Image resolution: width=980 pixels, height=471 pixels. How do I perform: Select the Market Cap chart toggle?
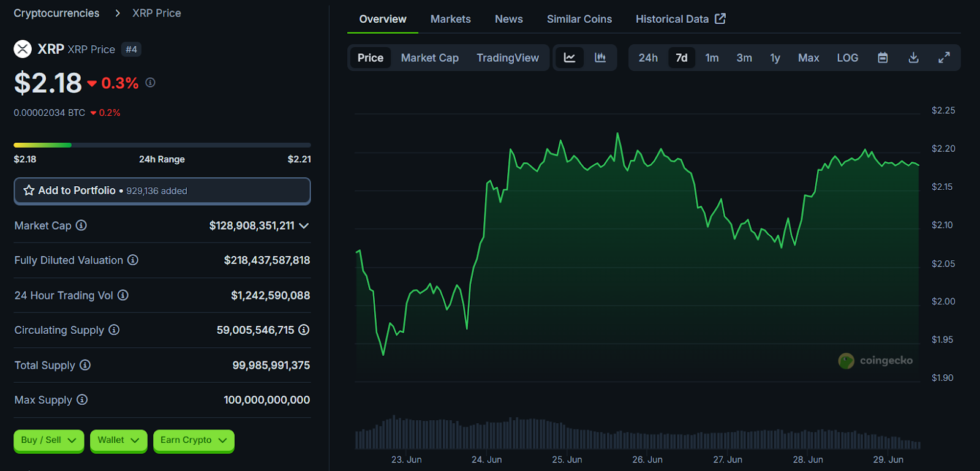(430, 58)
